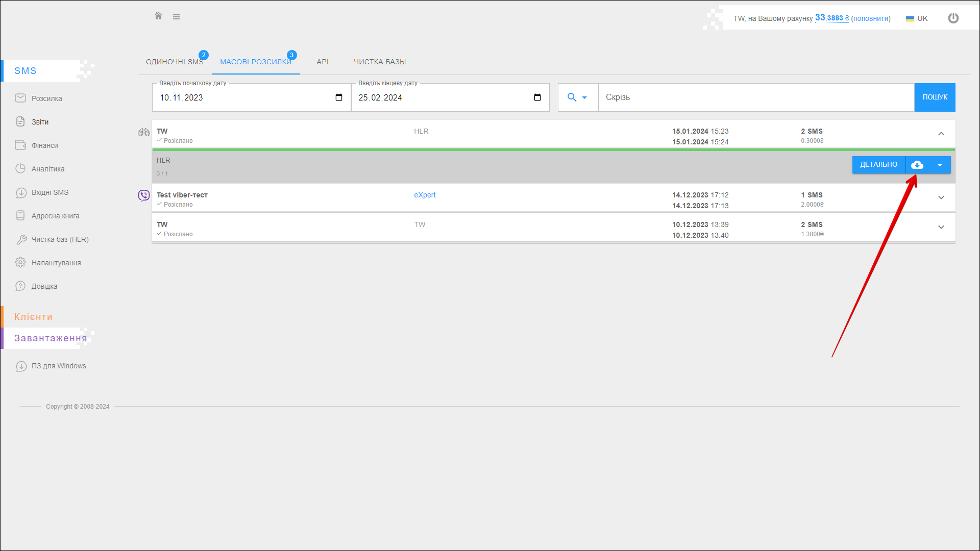Click the ДЕТАЛЬНО button
This screenshot has height=551, width=980.
(878, 165)
